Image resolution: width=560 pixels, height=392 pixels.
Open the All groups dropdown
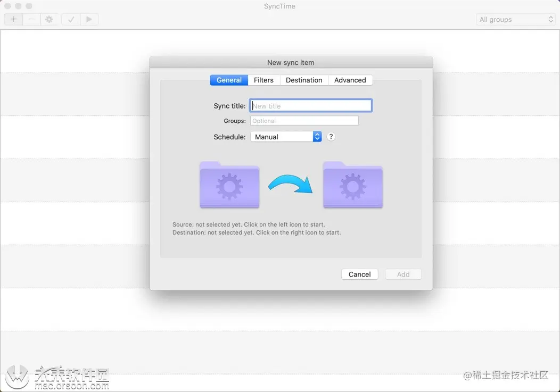[516, 20]
